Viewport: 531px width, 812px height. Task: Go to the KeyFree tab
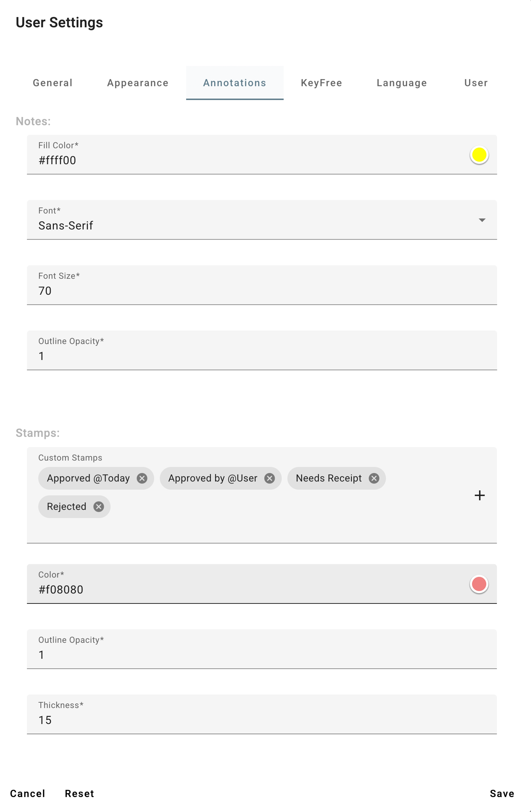[321, 83]
